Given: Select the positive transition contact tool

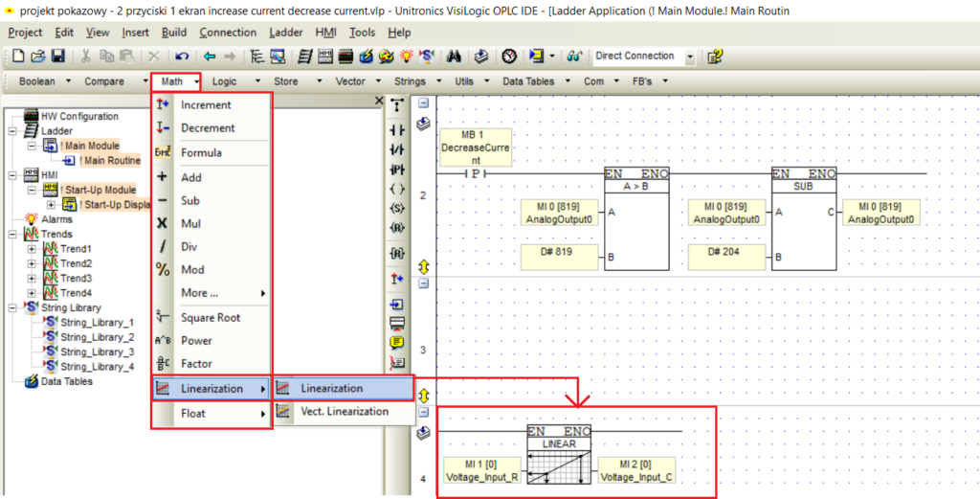Looking at the screenshot, I should [397, 170].
